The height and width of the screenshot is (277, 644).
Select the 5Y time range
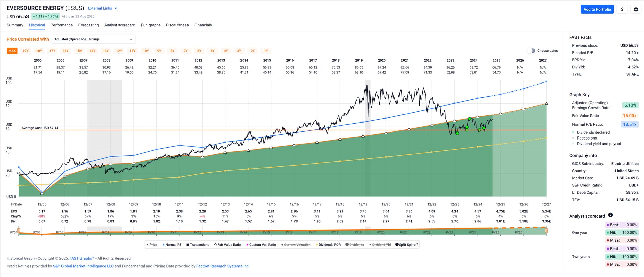pos(213,51)
